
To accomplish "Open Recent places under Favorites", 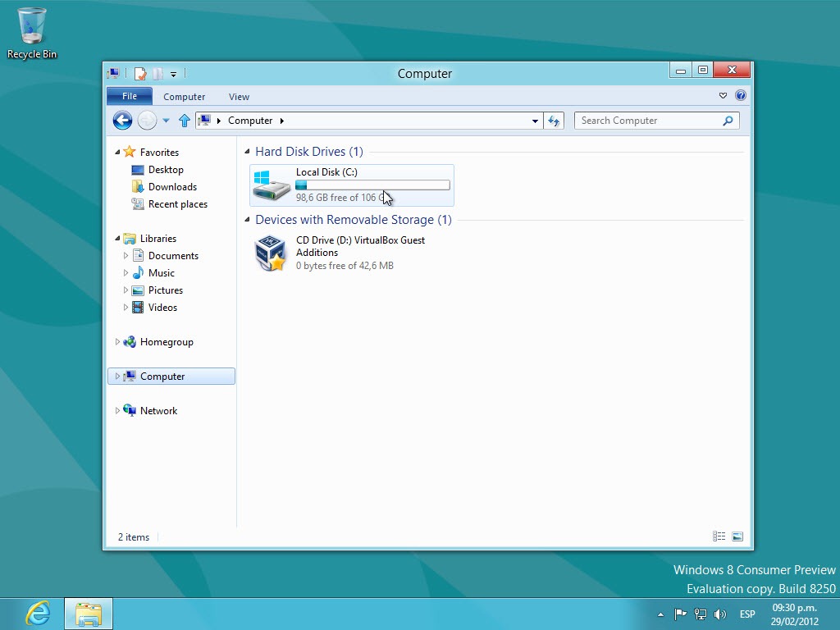I will click(178, 203).
